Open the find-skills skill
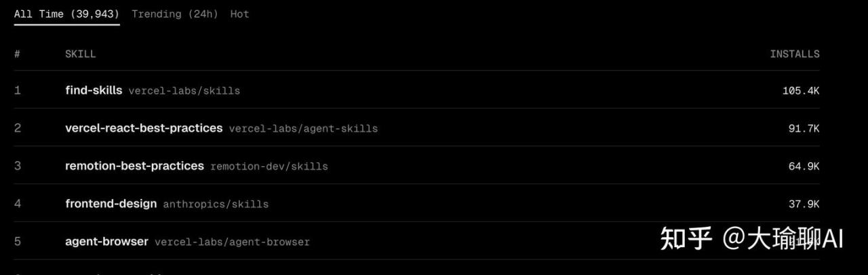The width and height of the screenshot is (868, 275). (94, 90)
